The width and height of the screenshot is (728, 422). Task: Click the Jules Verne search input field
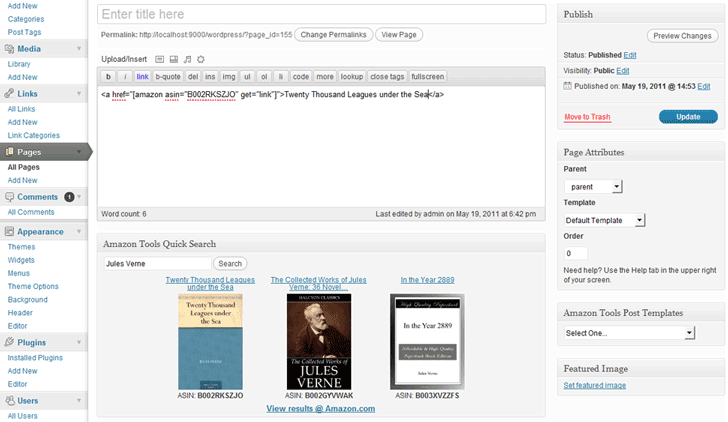[x=157, y=264]
